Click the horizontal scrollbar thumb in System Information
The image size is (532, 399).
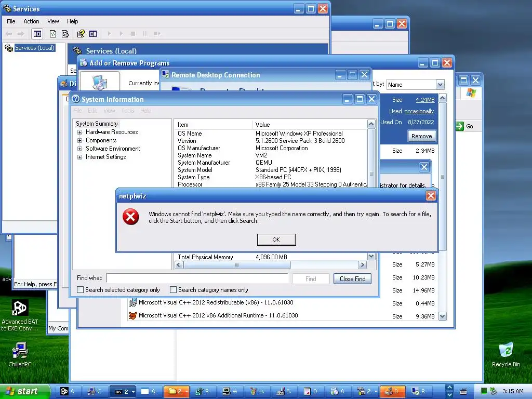237,264
